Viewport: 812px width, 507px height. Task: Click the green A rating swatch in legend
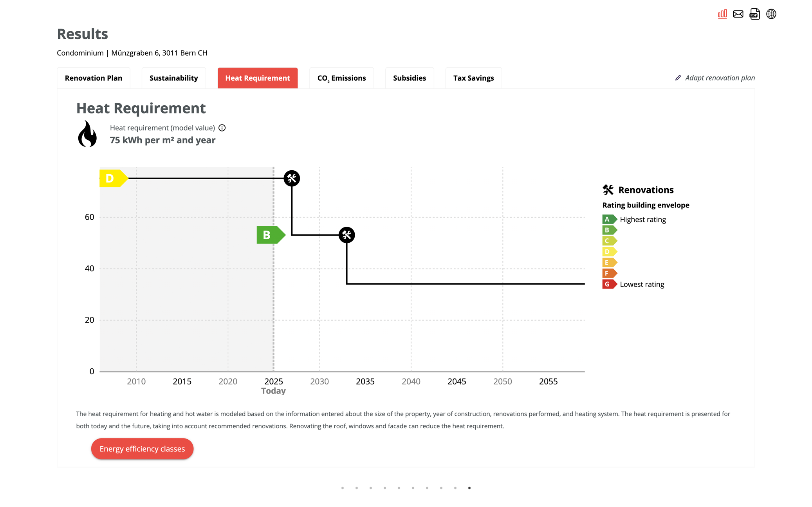click(x=609, y=219)
